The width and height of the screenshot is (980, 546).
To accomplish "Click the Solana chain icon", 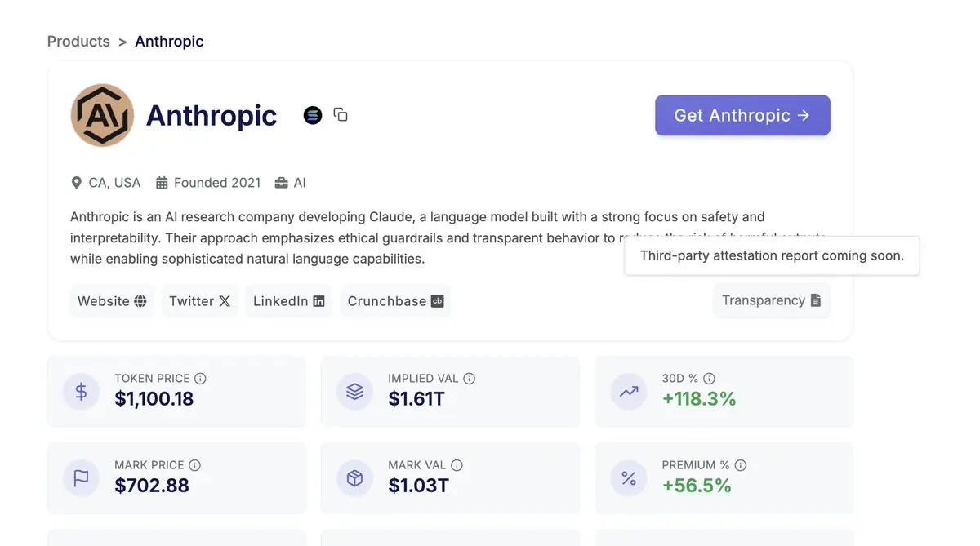I will tap(313, 115).
